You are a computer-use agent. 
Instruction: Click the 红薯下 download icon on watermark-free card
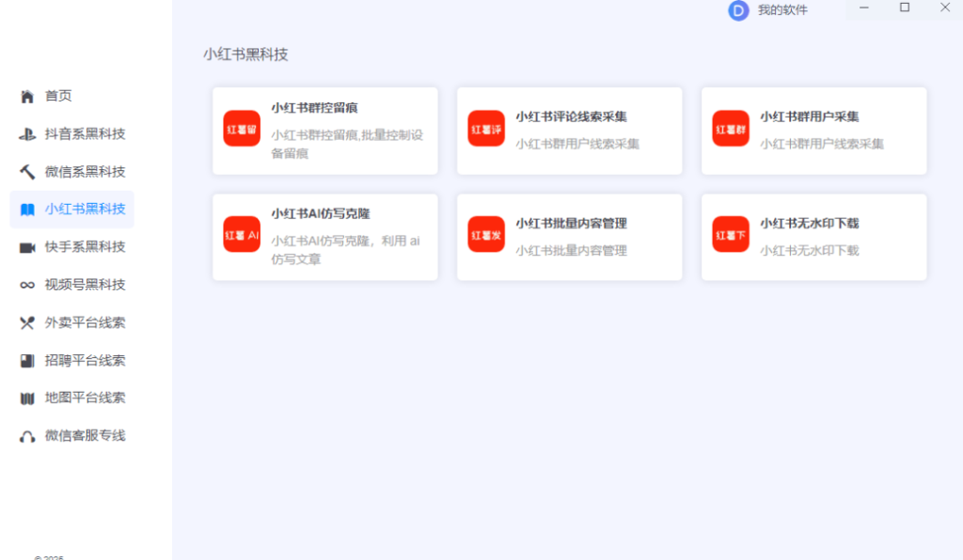tap(730, 235)
